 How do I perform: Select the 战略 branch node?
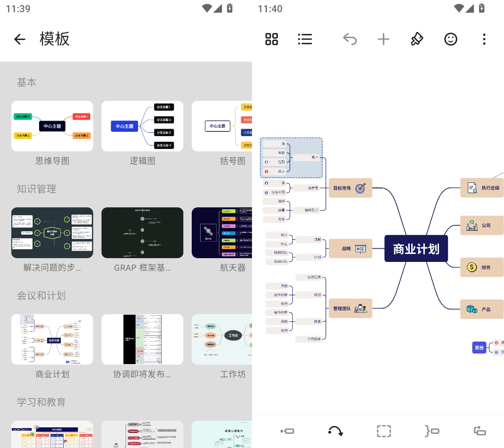click(x=350, y=248)
